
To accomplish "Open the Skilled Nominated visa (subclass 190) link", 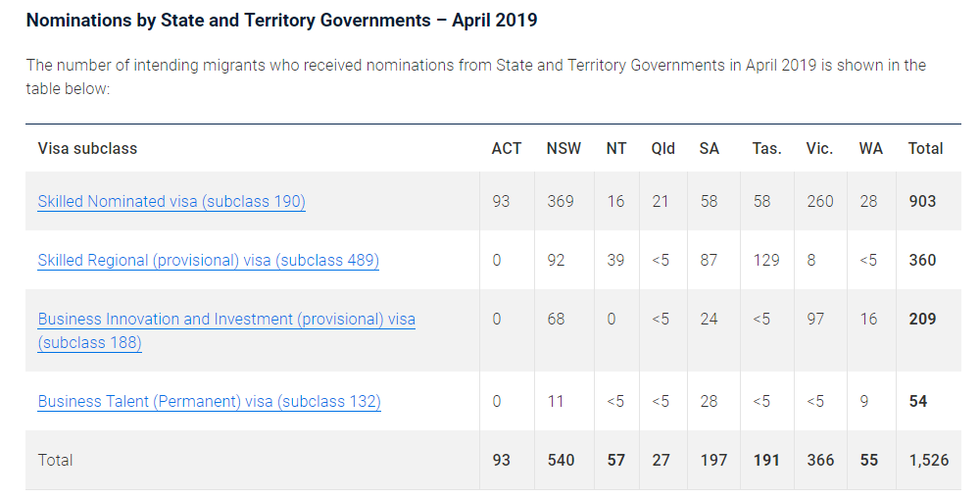I will coord(171,201).
